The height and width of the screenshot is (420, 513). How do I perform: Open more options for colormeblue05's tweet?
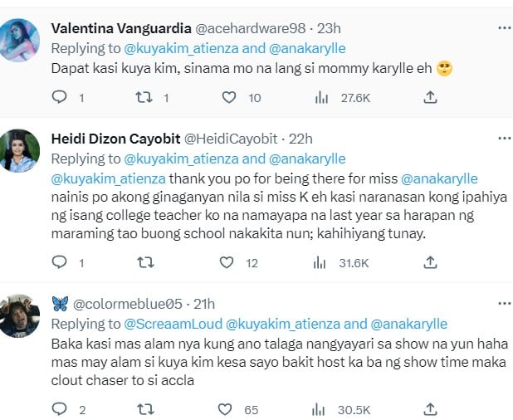[x=504, y=300]
